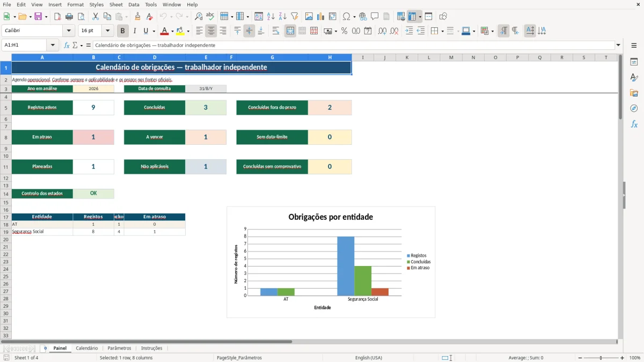Viewport: 644px width, 362px height.
Task: Expand Name Box dropdown arrow
Action: (53, 45)
